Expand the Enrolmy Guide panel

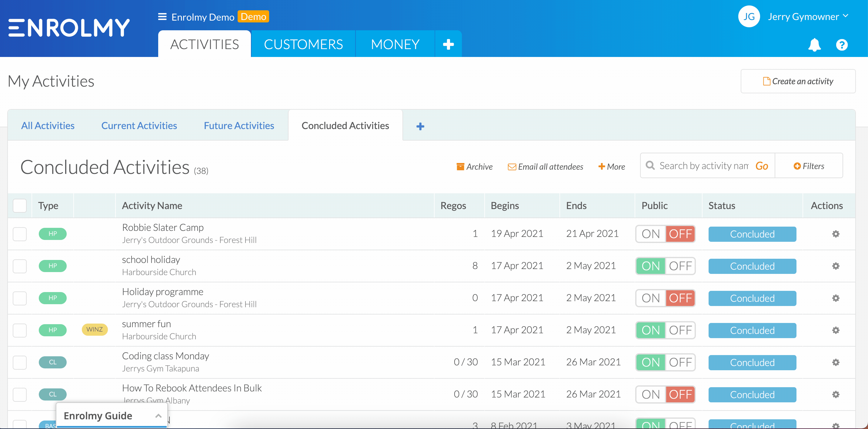coord(112,416)
